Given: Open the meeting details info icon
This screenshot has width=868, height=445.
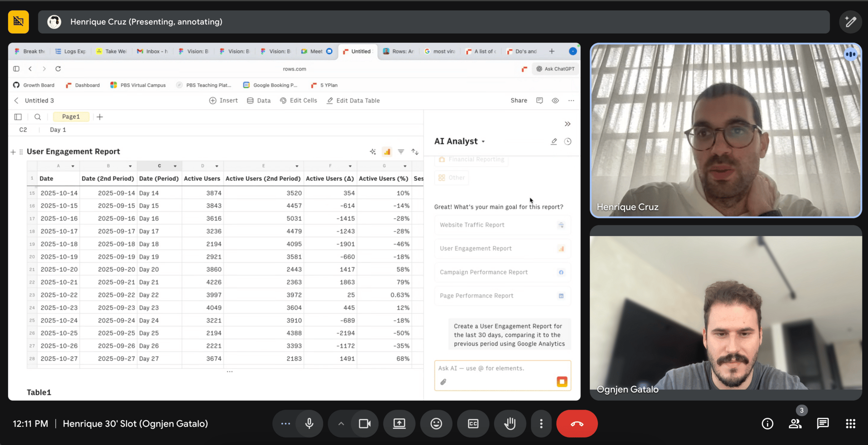Looking at the screenshot, I should tap(767, 424).
